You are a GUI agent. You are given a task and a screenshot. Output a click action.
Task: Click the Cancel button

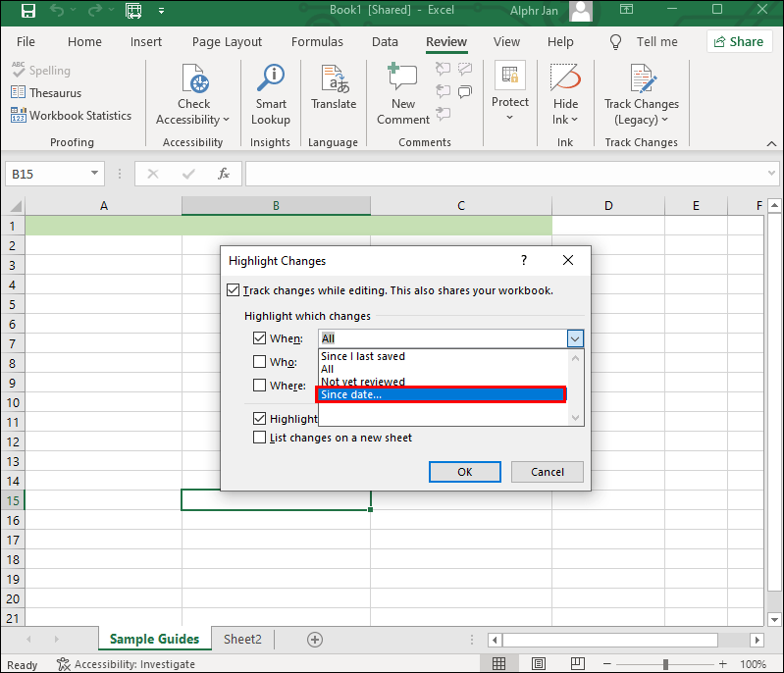(x=547, y=472)
